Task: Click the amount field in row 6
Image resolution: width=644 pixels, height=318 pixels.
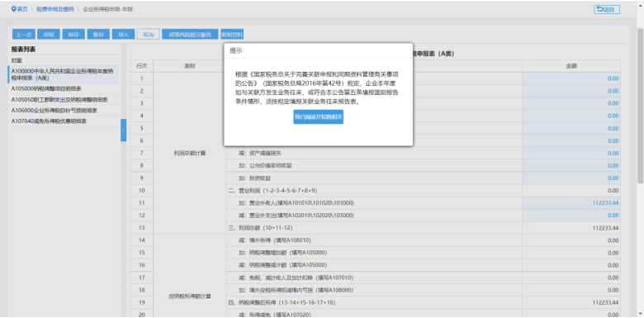Action: 571,140
